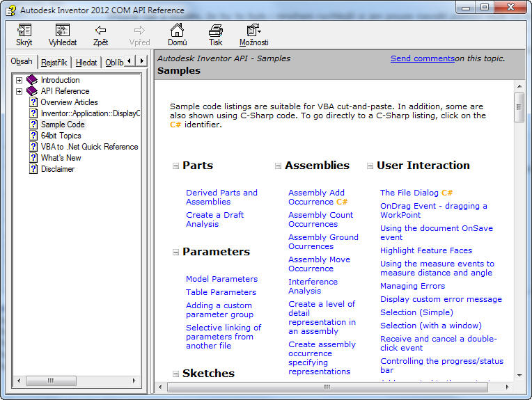Image resolution: width=532 pixels, height=400 pixels.
Task: Expand the Introduction tree node
Action: click(x=19, y=80)
